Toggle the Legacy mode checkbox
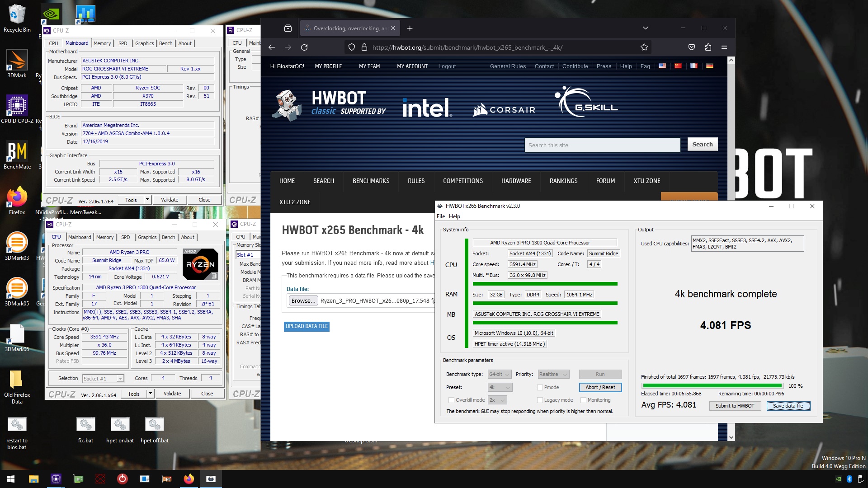This screenshot has width=868, height=488. pyautogui.click(x=540, y=400)
